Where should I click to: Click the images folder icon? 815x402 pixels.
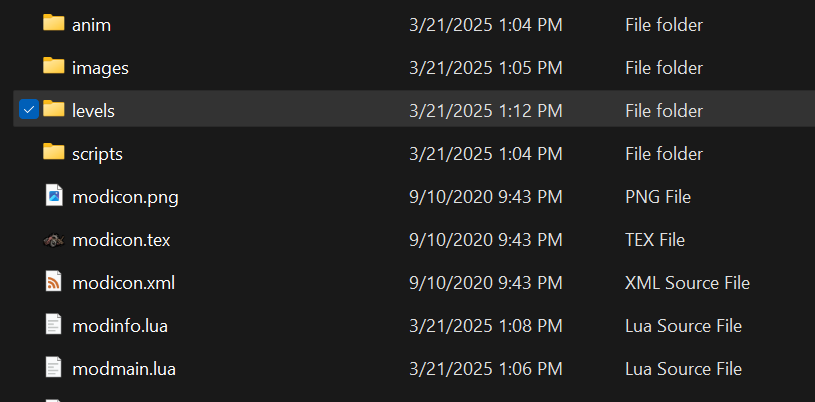pos(54,66)
